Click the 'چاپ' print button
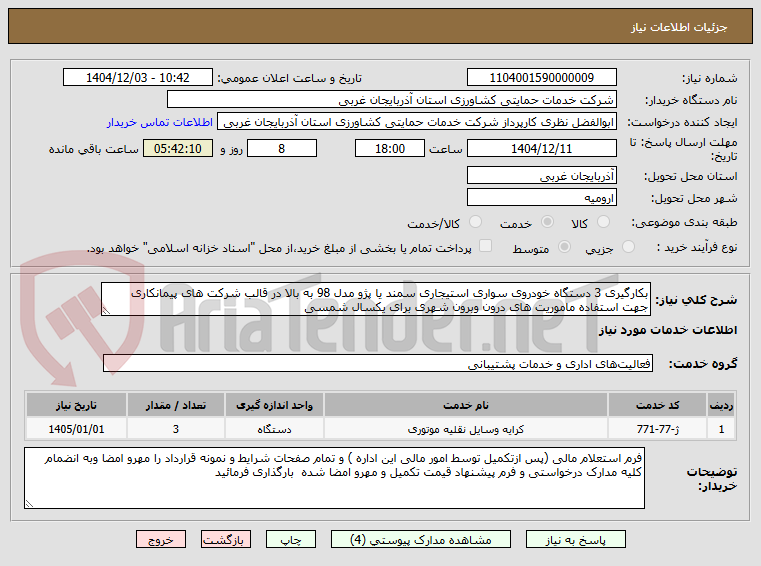Viewport: 761px width, 566px height. 291,539
